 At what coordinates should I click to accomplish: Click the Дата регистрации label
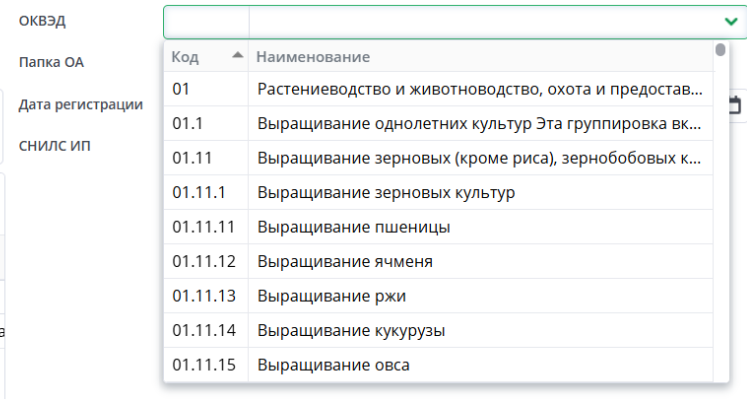coord(80,104)
